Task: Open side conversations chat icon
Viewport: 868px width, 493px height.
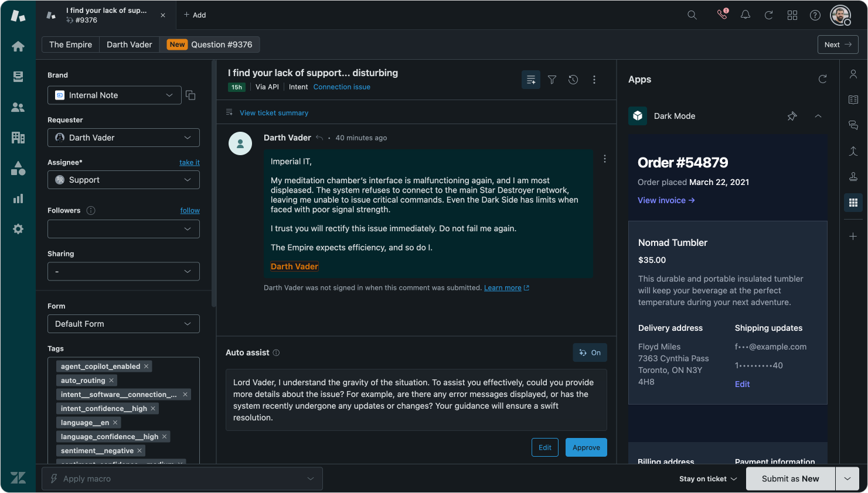Action: 853,125
